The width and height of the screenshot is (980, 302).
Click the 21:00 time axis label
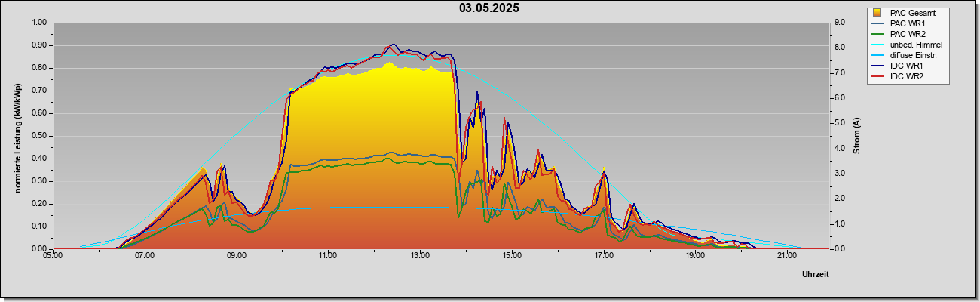pyautogui.click(x=786, y=256)
